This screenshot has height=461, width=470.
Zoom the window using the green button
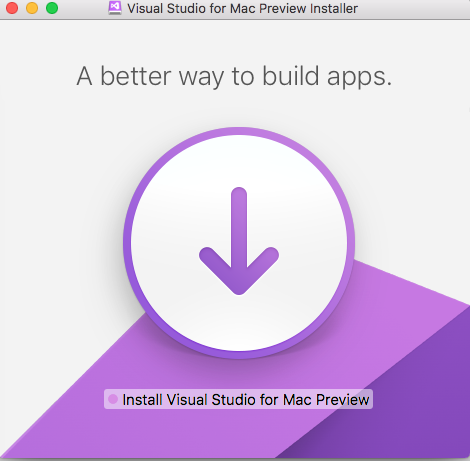[52, 8]
